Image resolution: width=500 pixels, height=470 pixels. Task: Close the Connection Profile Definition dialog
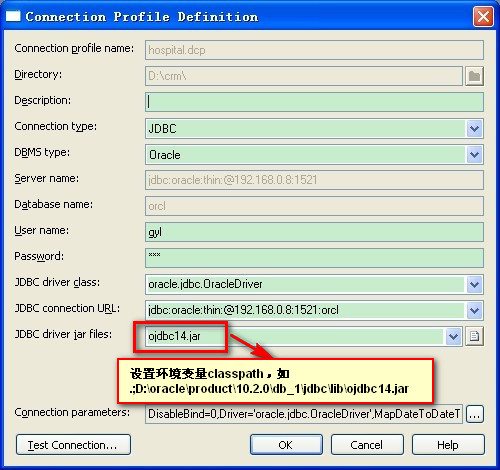point(483,16)
